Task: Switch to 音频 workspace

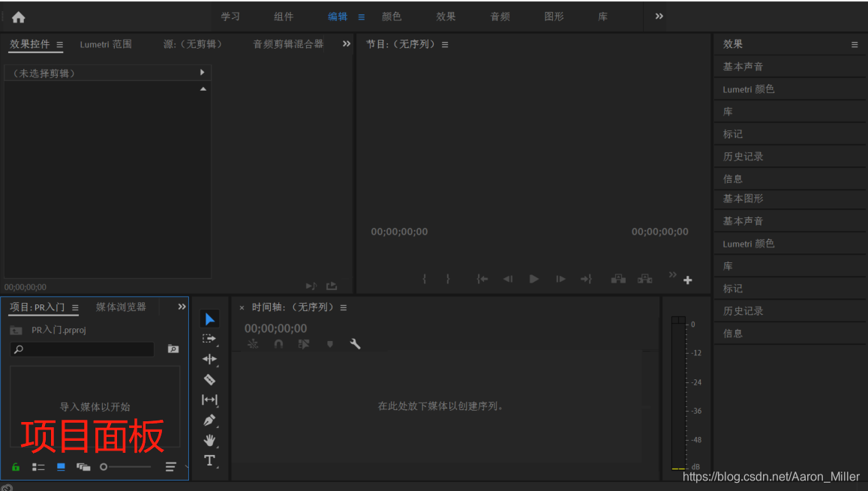Action: 500,16
